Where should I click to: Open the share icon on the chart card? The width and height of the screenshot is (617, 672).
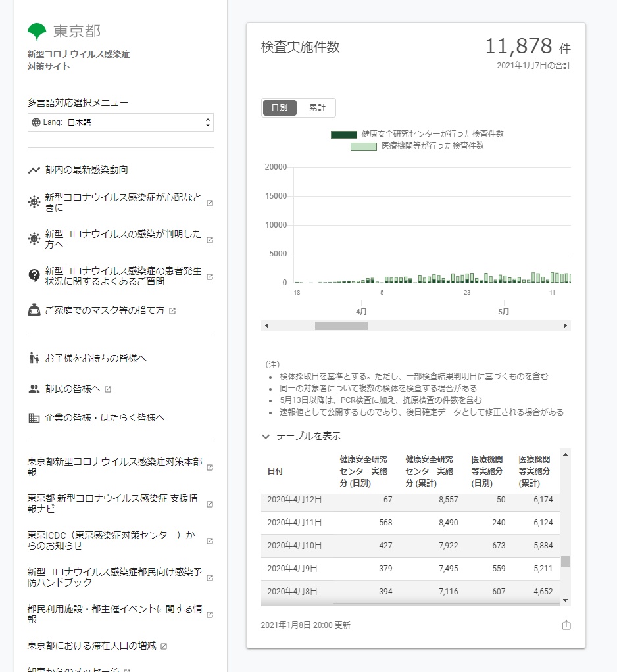click(566, 625)
